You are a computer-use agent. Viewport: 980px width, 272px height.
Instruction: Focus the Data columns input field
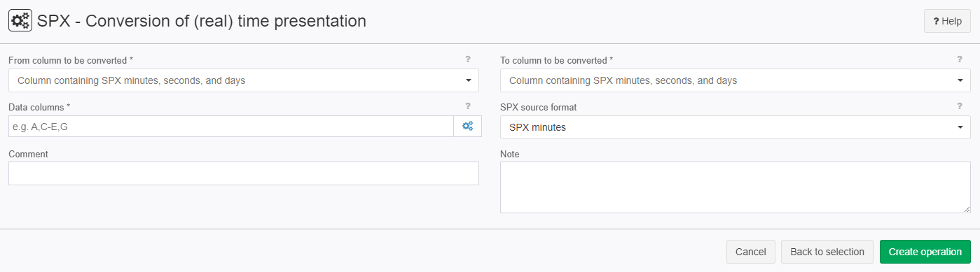point(231,127)
